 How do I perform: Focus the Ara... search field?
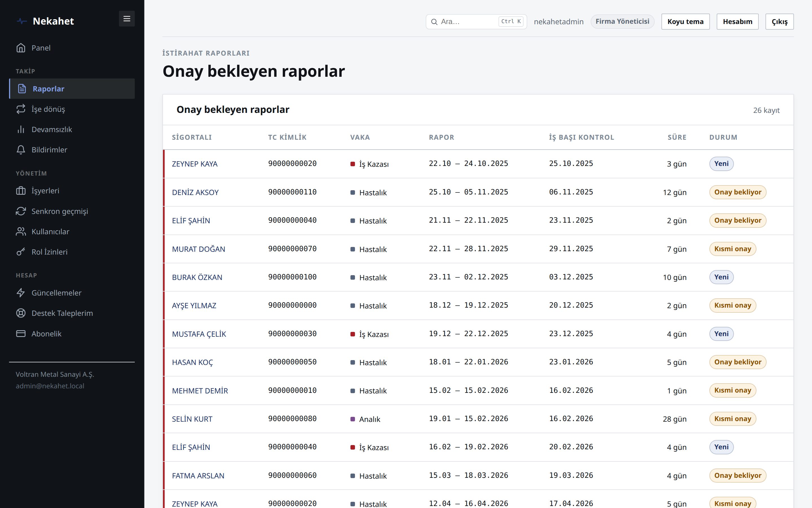pos(476,21)
